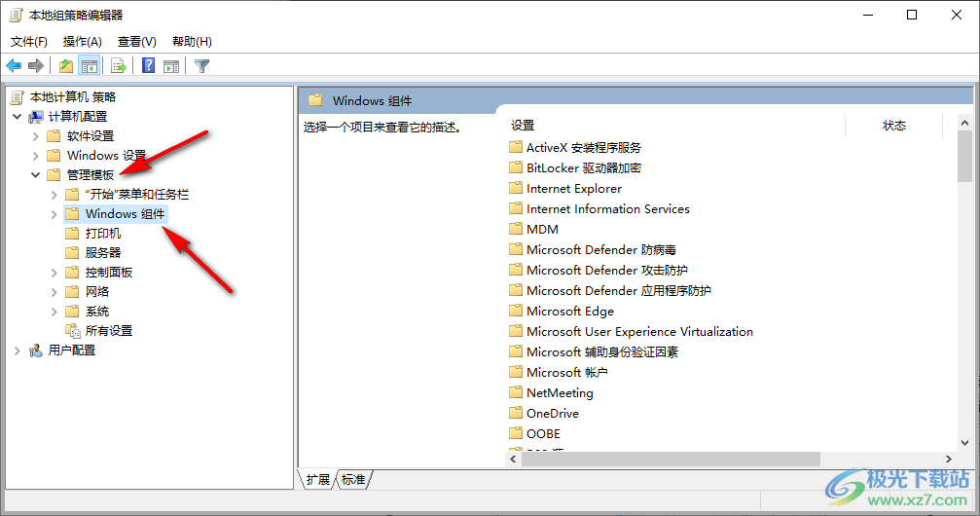Toggle the show/hide action pane icon
This screenshot has width=980, height=516.
tap(171, 66)
